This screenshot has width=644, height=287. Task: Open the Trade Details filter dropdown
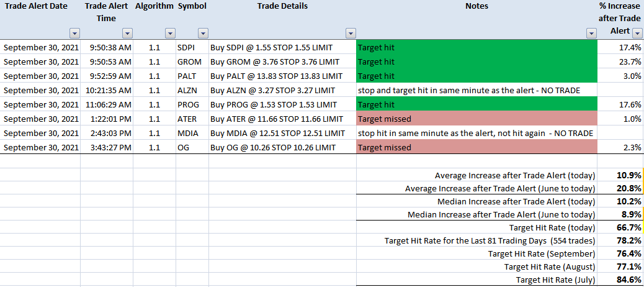[351, 34]
